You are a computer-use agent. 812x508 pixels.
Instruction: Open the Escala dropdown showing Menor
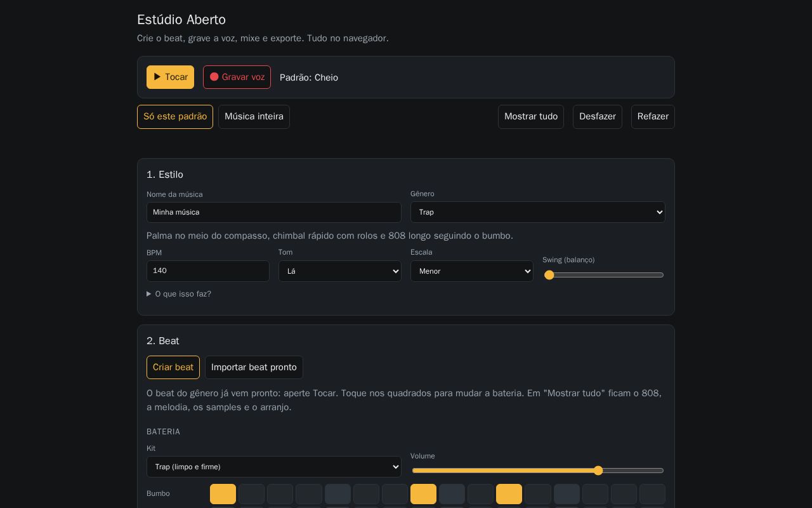click(x=472, y=271)
